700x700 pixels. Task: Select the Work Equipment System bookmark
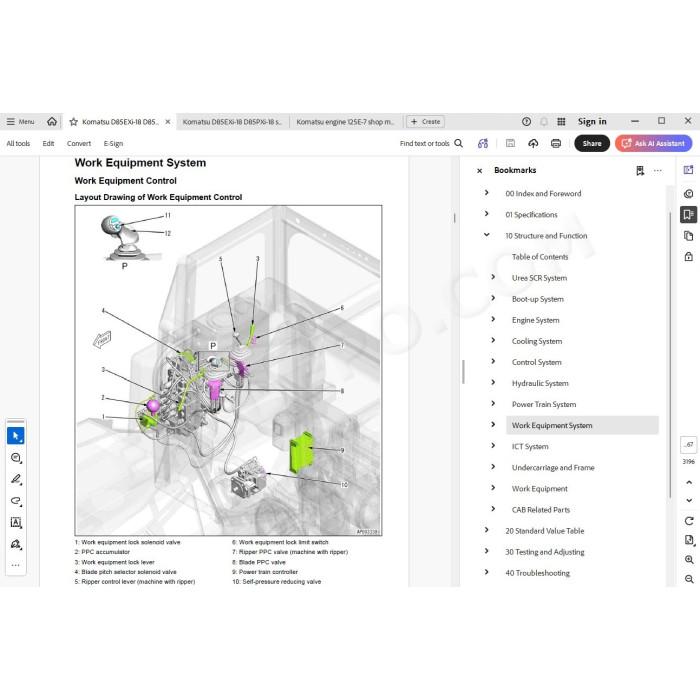pos(582,425)
